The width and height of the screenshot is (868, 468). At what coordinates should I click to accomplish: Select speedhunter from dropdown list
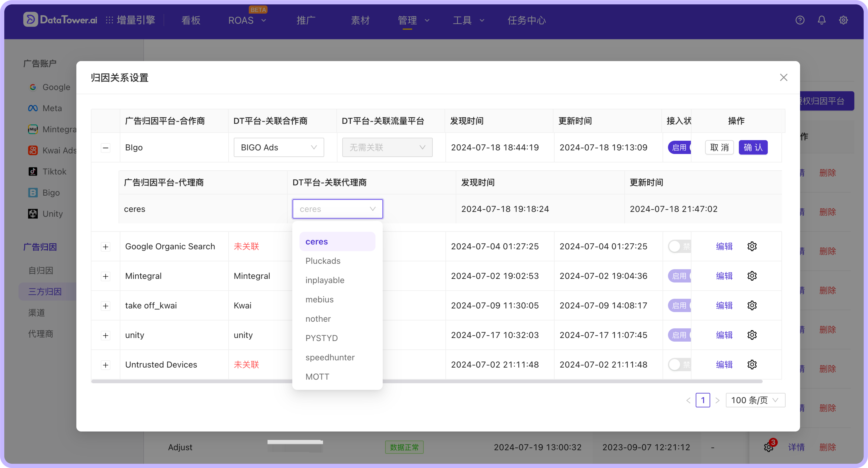337,357
